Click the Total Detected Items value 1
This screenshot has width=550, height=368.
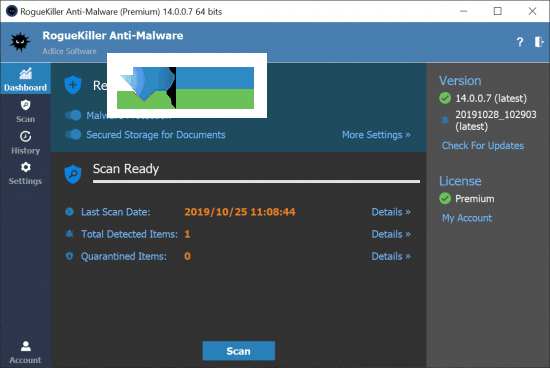point(187,234)
